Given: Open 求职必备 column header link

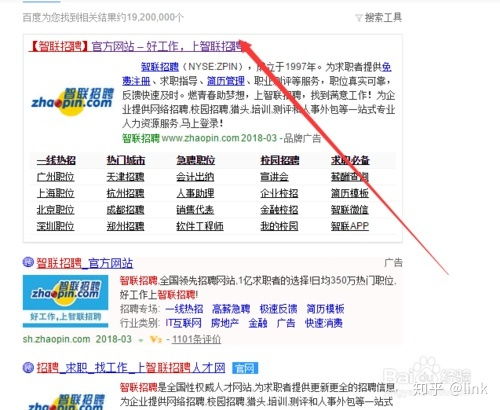Looking at the screenshot, I should point(350,160).
